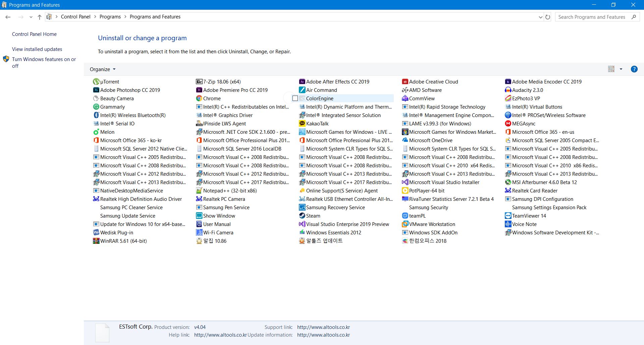Select the Adobe Premiere Pro icon
The height and width of the screenshot is (345, 644).
click(x=199, y=90)
